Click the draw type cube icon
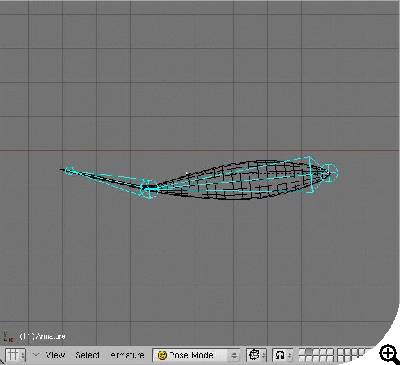 (x=254, y=355)
